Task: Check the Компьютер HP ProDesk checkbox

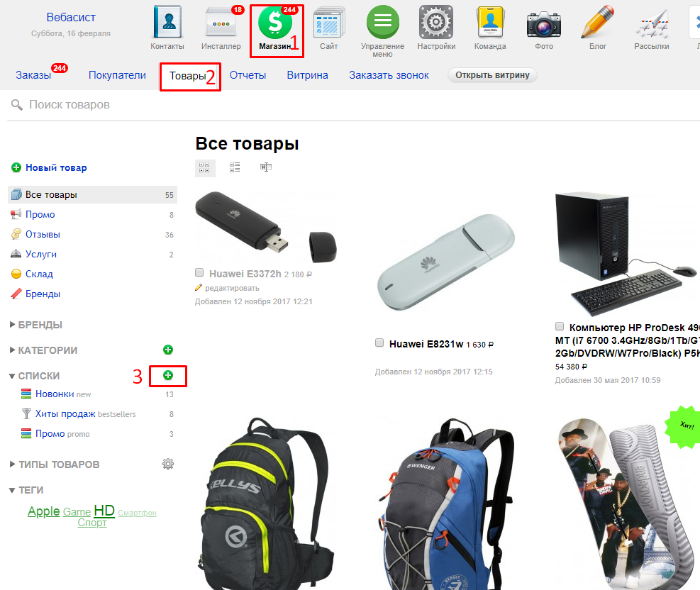Action: click(560, 327)
